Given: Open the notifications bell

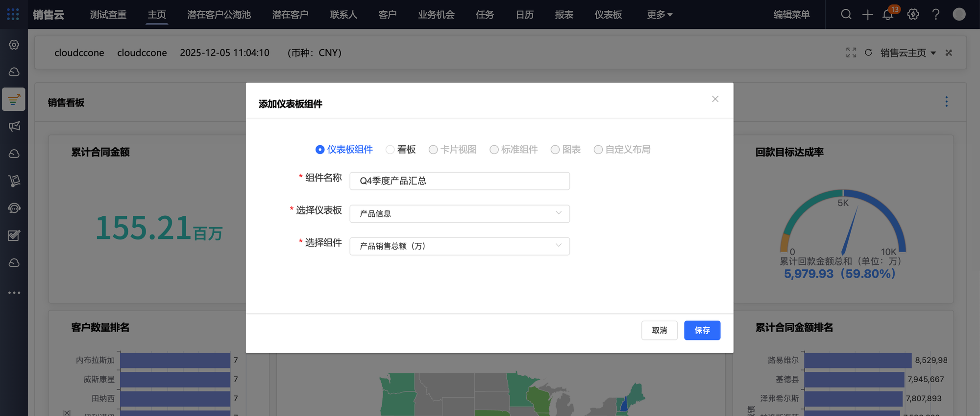Looking at the screenshot, I should click(x=888, y=15).
